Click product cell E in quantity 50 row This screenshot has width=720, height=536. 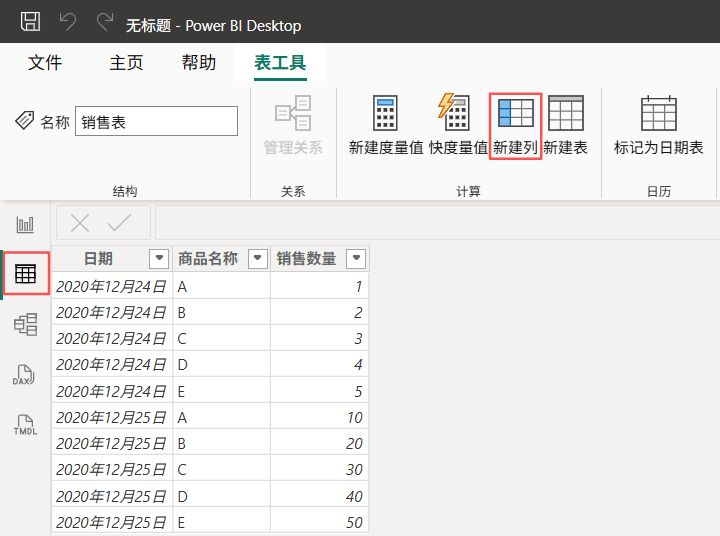point(222,522)
